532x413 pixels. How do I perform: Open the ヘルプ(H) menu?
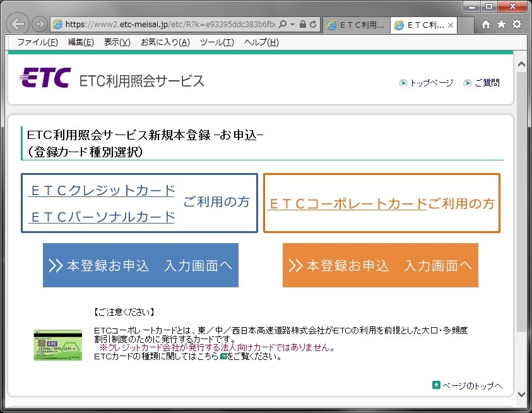(261, 42)
